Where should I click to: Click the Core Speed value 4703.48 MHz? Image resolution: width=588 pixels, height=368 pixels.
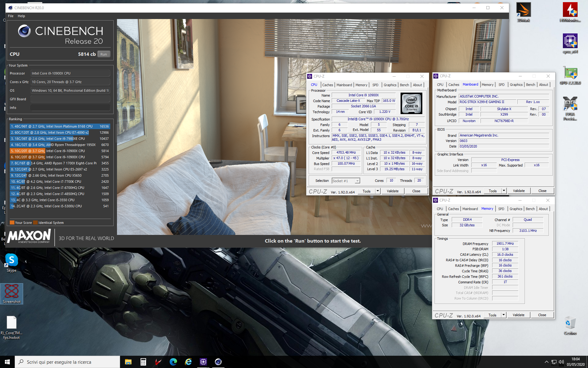346,152
